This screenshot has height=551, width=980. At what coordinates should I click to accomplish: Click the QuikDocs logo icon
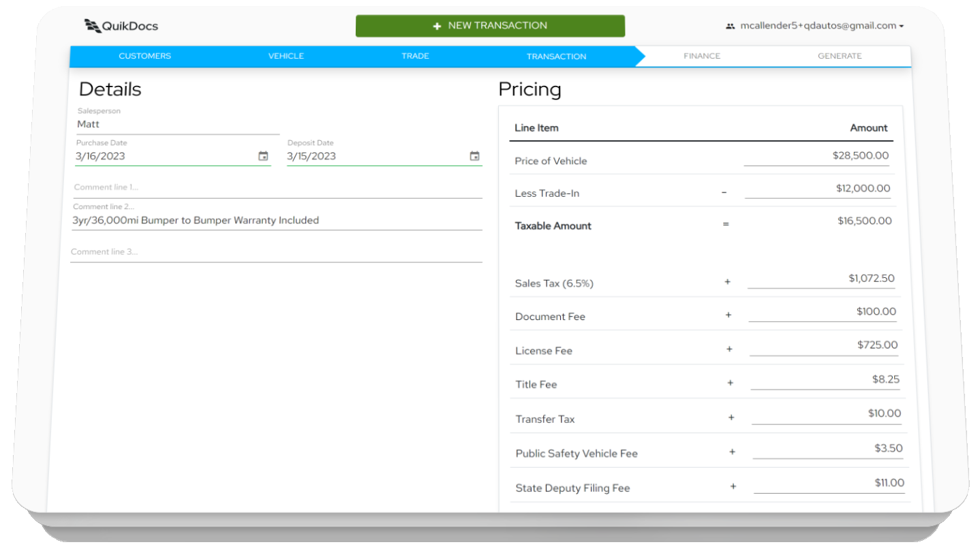click(92, 26)
